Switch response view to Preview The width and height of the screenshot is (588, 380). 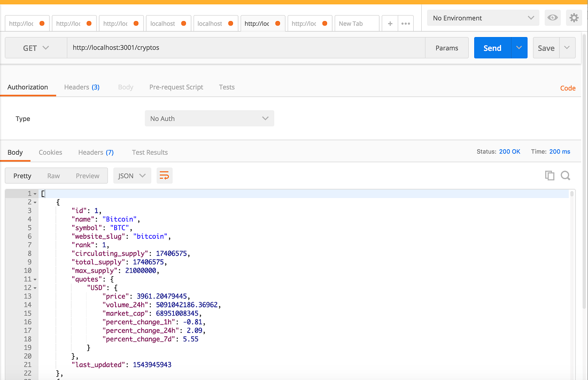coord(87,175)
